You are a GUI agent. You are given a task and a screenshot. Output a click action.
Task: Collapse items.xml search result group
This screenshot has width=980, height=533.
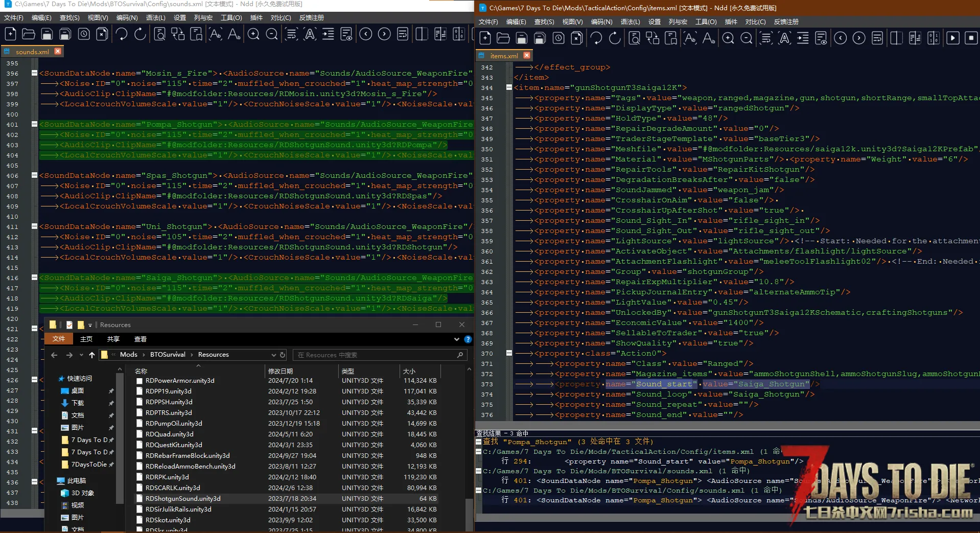(x=479, y=452)
